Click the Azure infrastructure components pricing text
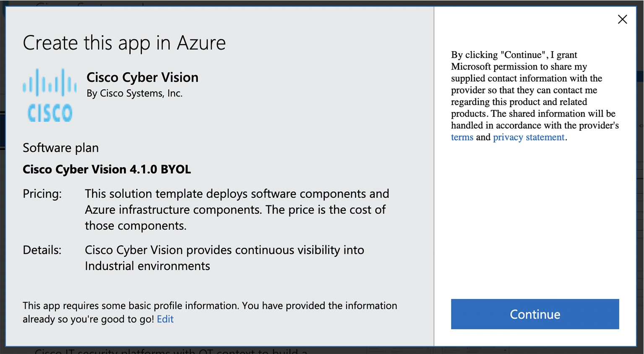The height and width of the screenshot is (354, 644). pos(235,209)
